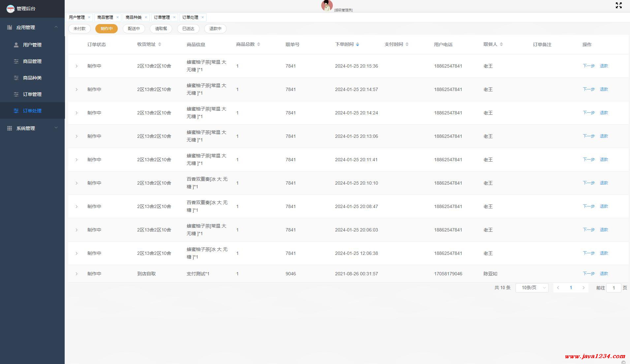Image resolution: width=630 pixels, height=364 pixels.
Task: Expand order row placed at 20:11:41
Action: 77,160
